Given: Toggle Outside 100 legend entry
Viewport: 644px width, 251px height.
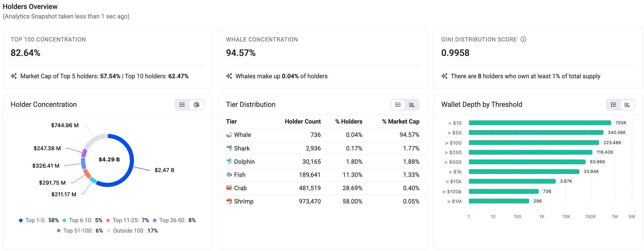Looking at the screenshot, I should click(x=133, y=230).
